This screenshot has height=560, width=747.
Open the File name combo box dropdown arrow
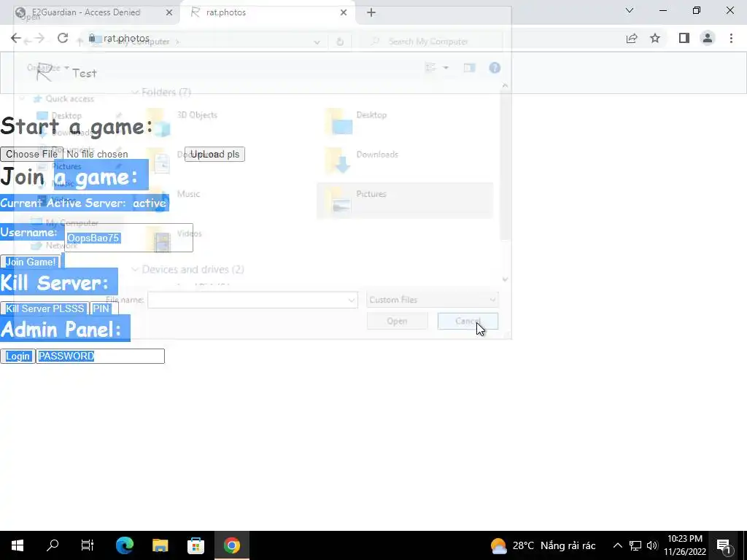tap(351, 300)
